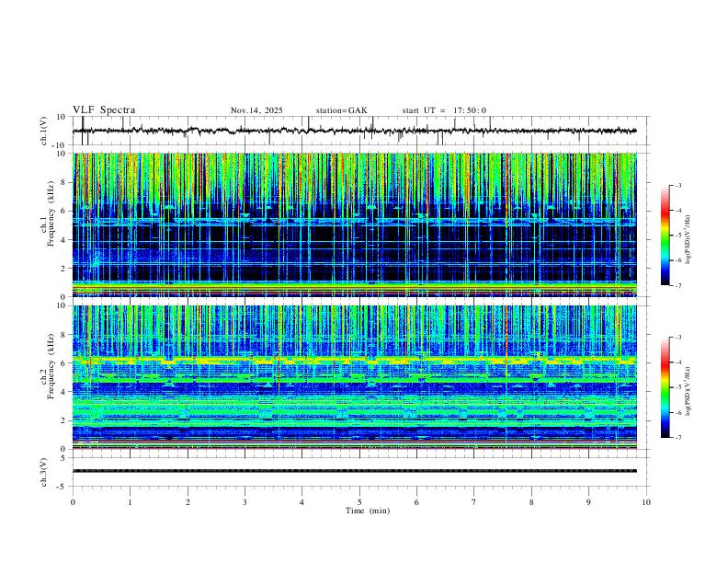Click the log(PSD) unit label beside ch.1 color bar
The image size is (728, 563).
coord(688,239)
